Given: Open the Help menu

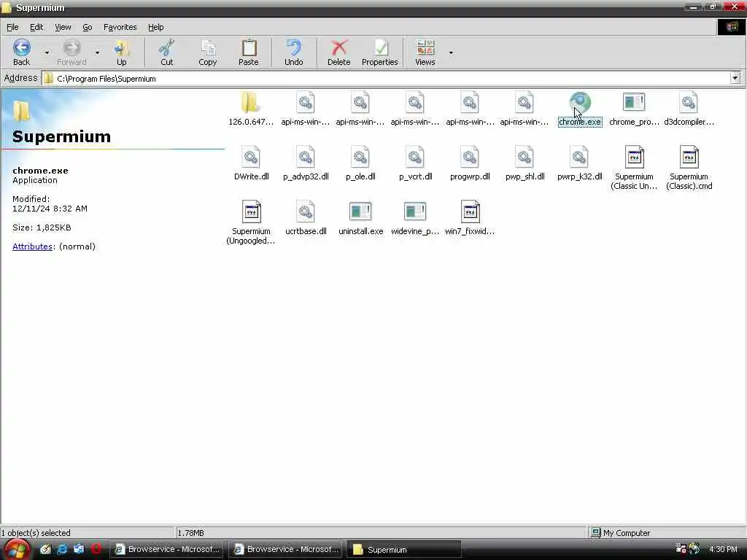Looking at the screenshot, I should coord(156,27).
